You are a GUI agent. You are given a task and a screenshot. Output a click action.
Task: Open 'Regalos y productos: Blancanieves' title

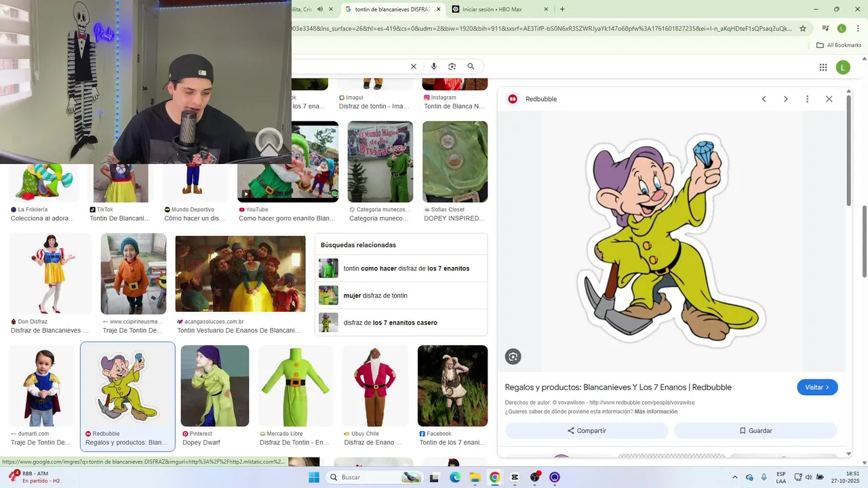618,388
